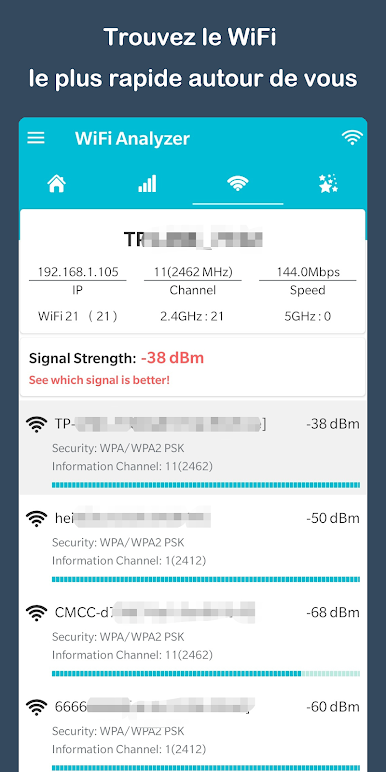
Task: Switch to the Home tab icon
Action: [57, 184]
